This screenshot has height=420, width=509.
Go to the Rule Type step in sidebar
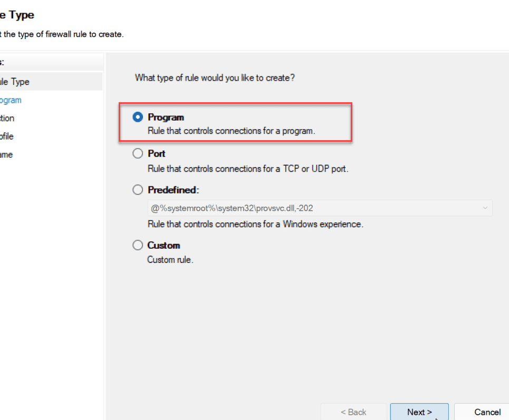point(15,82)
